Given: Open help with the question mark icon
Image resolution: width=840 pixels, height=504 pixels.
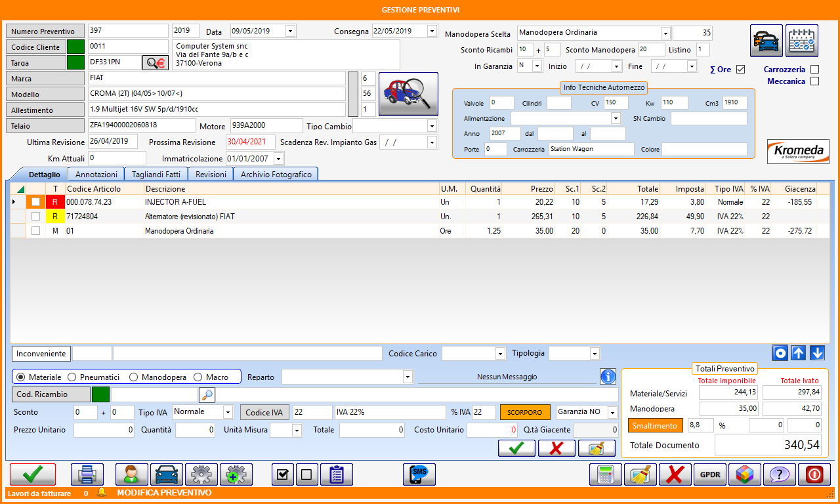Looking at the screenshot, I should tap(780, 474).
